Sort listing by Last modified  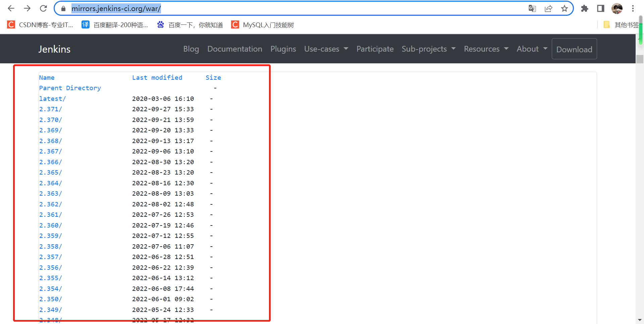coord(157,78)
